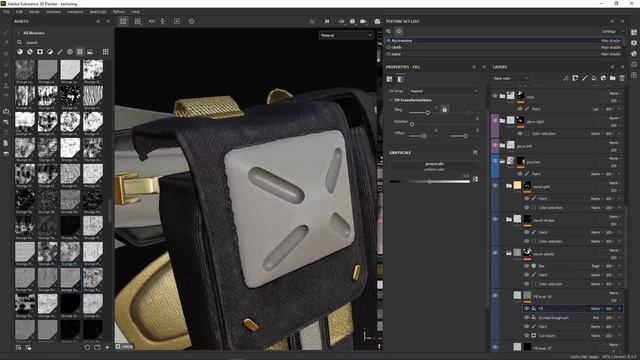
Task: Filter assets by brushes icon
Action: (x=60, y=52)
